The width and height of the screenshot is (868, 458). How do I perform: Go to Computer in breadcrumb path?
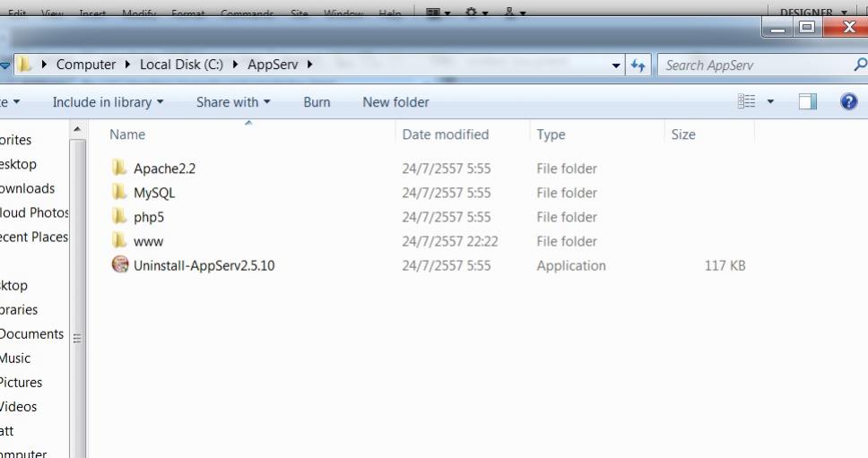coord(86,65)
